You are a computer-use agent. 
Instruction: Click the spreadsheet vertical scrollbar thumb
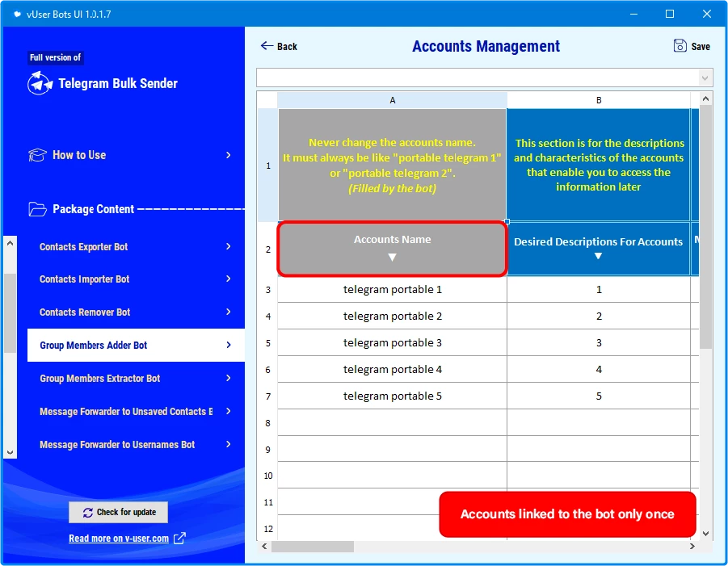pos(705,227)
